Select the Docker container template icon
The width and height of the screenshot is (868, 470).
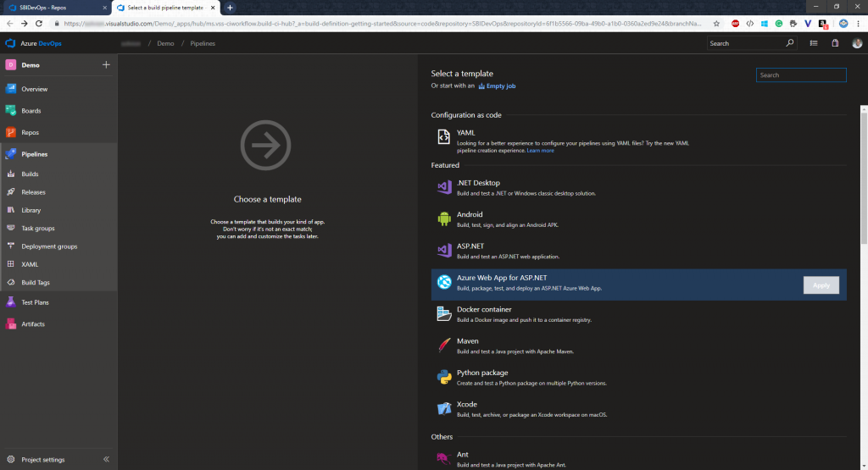[x=444, y=313]
